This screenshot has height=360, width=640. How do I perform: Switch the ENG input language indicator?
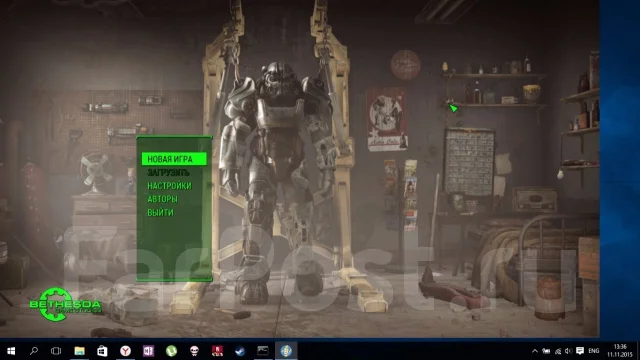pyautogui.click(x=593, y=351)
